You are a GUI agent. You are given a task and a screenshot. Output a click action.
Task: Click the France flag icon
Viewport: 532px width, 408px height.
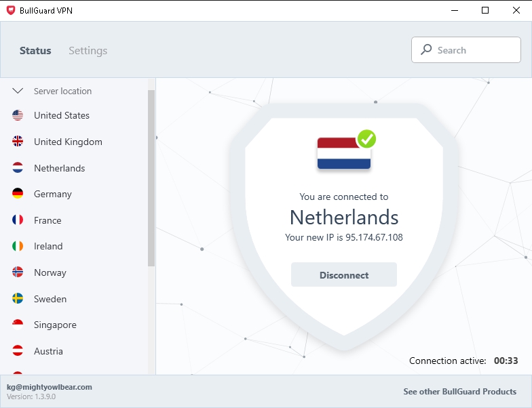pos(18,220)
